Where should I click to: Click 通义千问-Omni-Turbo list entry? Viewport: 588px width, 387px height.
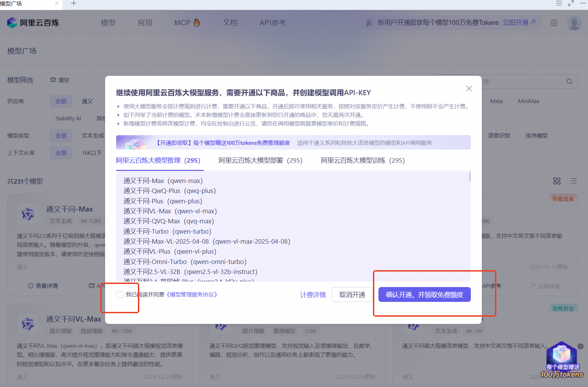(x=185, y=262)
